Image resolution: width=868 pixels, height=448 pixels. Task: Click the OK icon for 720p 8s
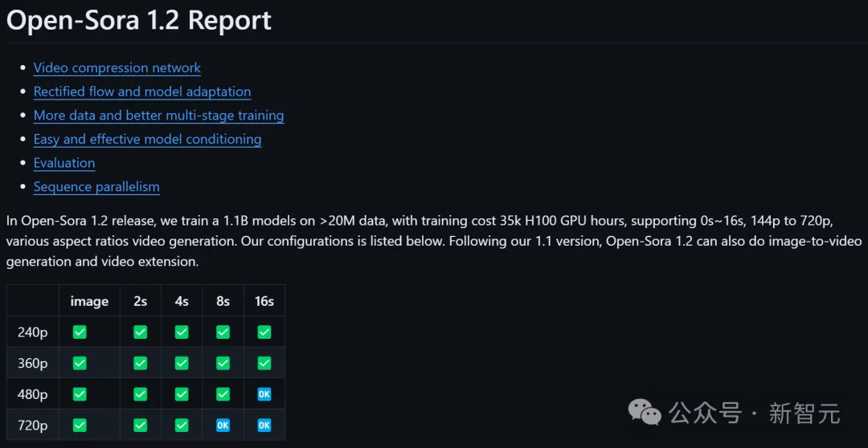pyautogui.click(x=223, y=426)
